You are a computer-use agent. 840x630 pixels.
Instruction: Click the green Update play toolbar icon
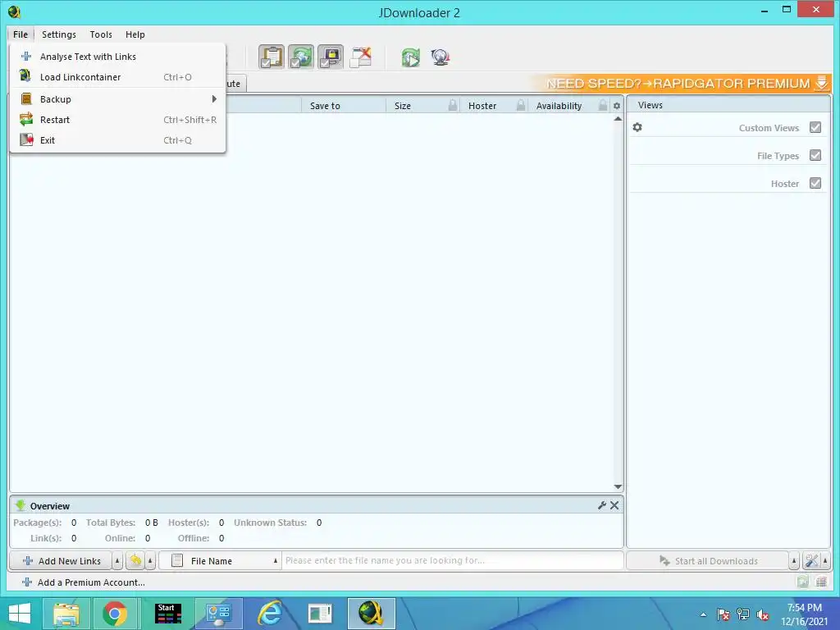pyautogui.click(x=411, y=57)
